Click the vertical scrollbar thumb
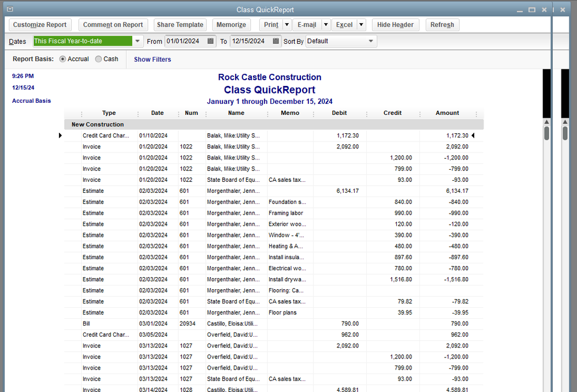Image resolution: width=577 pixels, height=392 pixels. pyautogui.click(x=546, y=134)
